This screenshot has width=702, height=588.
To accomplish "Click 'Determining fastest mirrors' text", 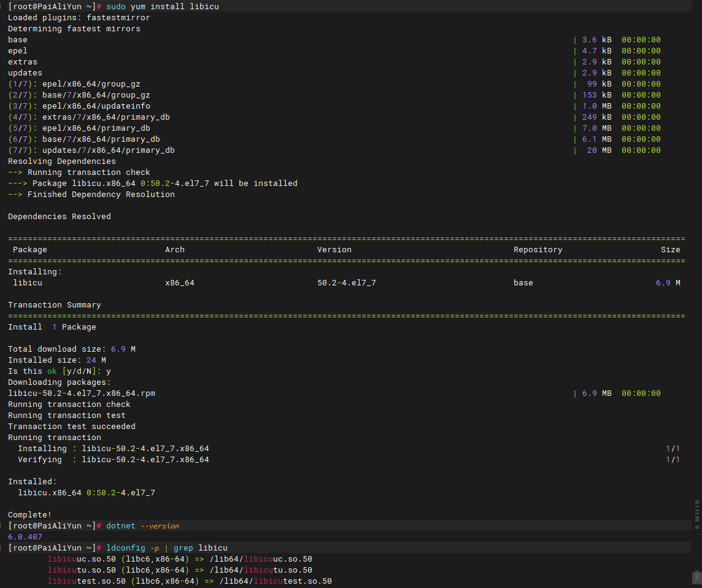I will [x=74, y=29].
